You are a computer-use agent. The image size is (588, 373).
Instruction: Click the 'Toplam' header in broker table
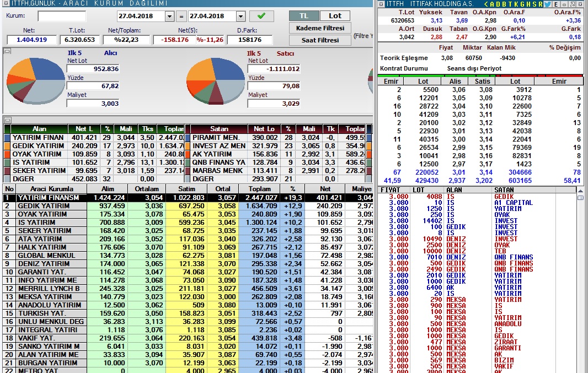[x=259, y=189]
